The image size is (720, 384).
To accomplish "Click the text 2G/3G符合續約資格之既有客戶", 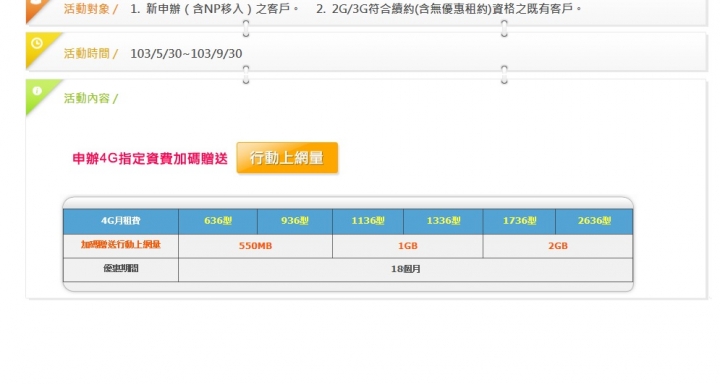I will pyautogui.click(x=456, y=9).
